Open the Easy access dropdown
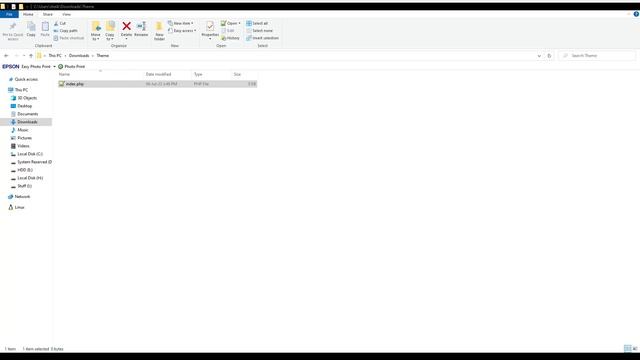Screen dimensions: 640x360 point(182,31)
